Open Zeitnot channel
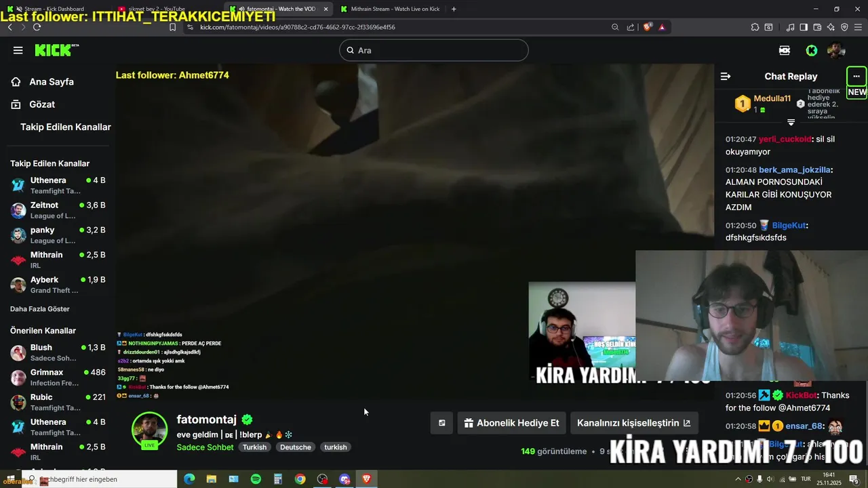Image resolution: width=868 pixels, height=488 pixels. click(58, 210)
